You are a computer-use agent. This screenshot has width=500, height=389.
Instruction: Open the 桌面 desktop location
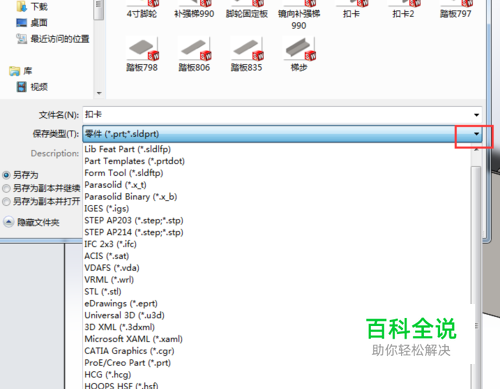(32, 23)
